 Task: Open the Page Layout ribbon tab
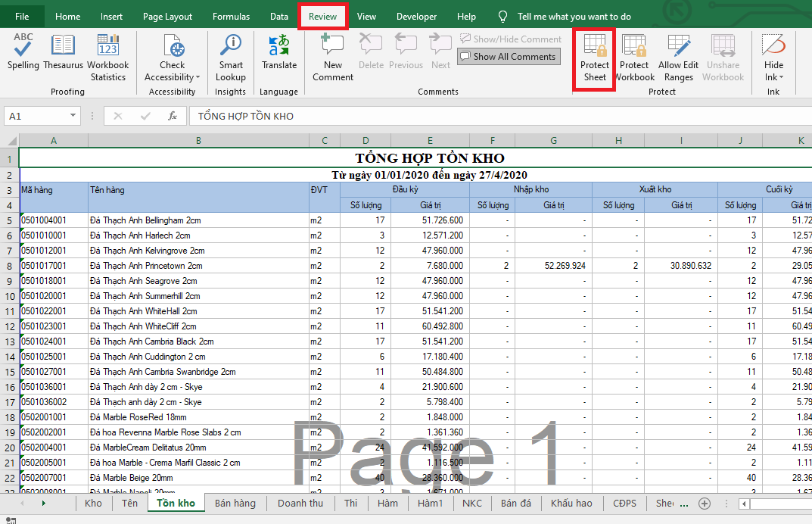167,17
